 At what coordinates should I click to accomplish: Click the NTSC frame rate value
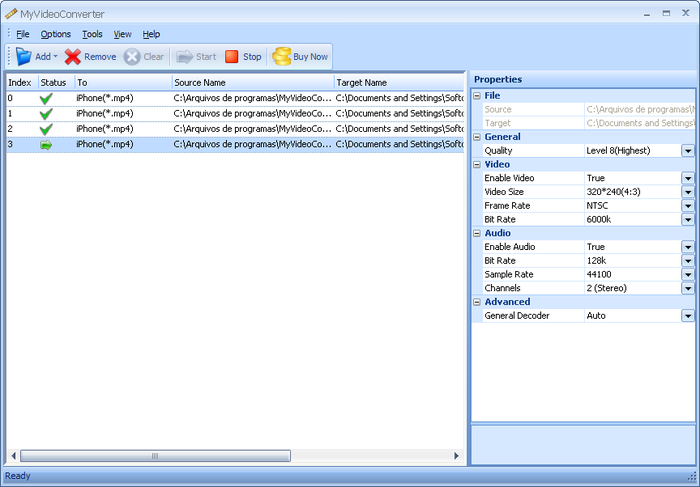597,206
